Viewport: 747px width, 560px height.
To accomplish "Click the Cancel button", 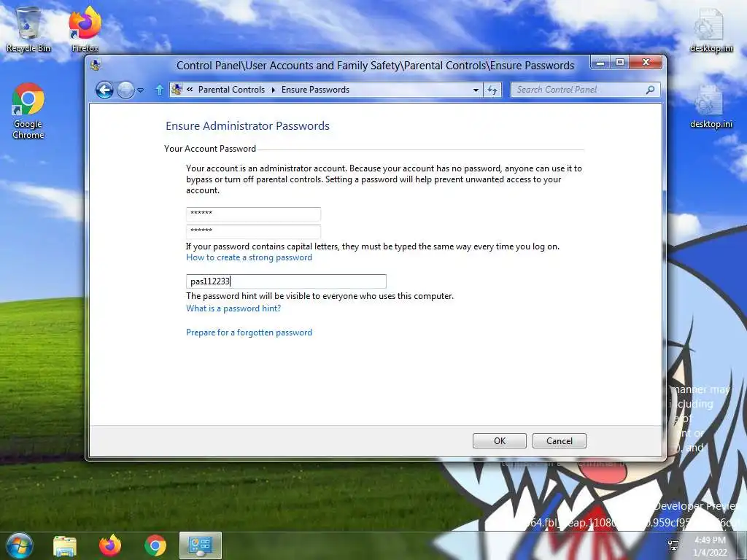I will tap(560, 441).
